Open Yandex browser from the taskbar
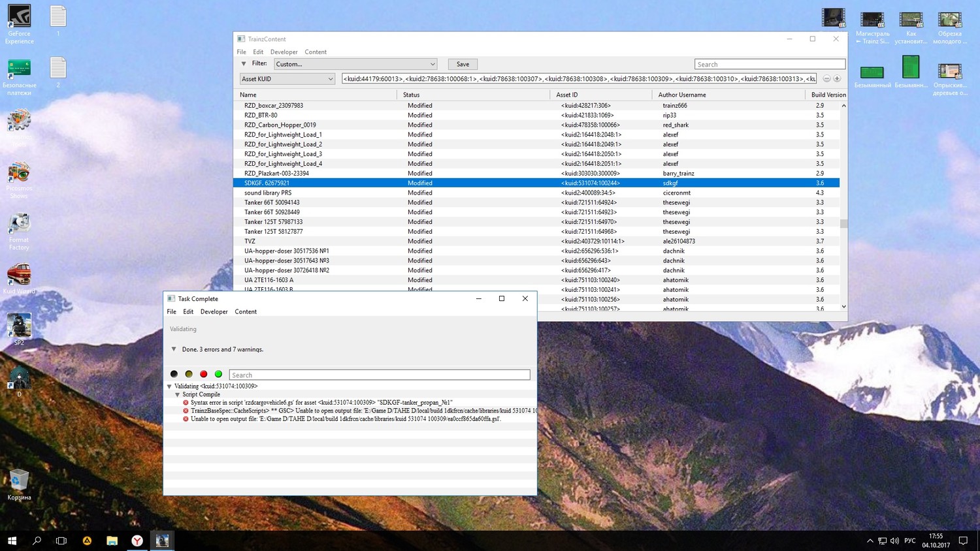Screen dimensions: 980x551 [137, 541]
